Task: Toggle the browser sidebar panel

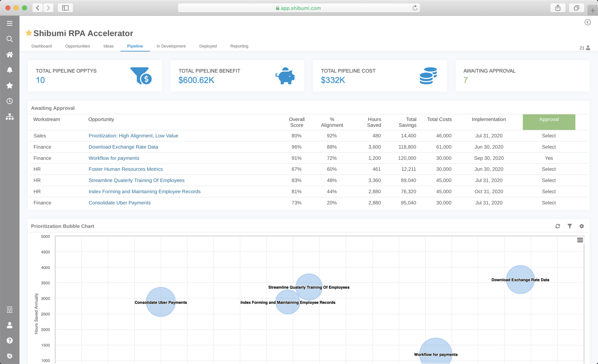Action: coord(65,8)
